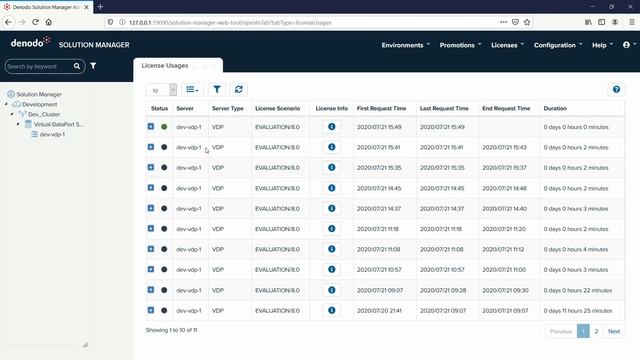Open the Licenses menu
640x360 pixels.
(507, 45)
